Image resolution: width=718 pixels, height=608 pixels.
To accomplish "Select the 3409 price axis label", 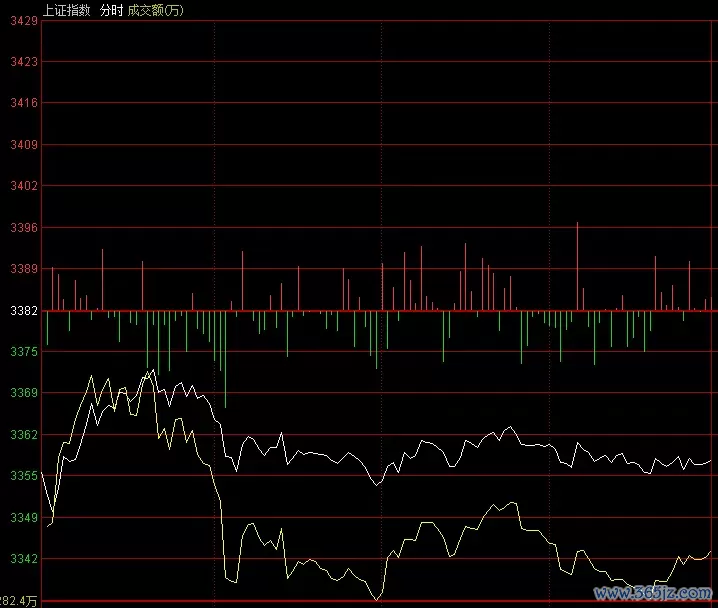I will point(19,144).
